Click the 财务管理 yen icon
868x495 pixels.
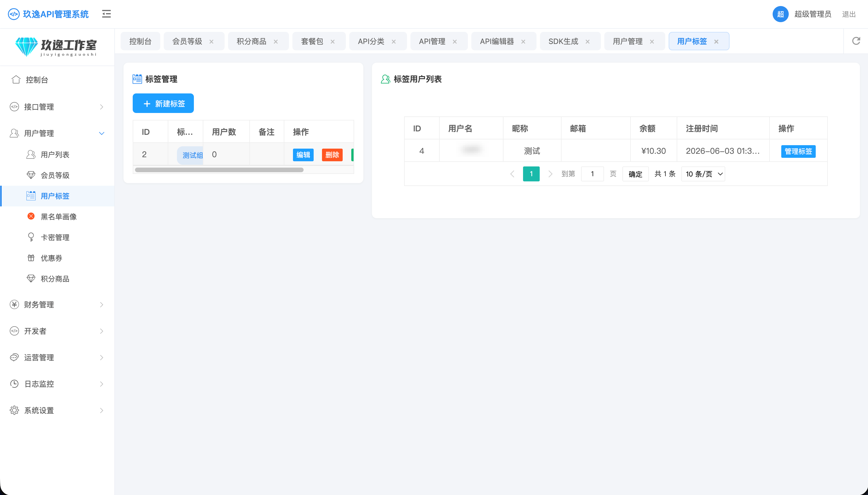[14, 304]
